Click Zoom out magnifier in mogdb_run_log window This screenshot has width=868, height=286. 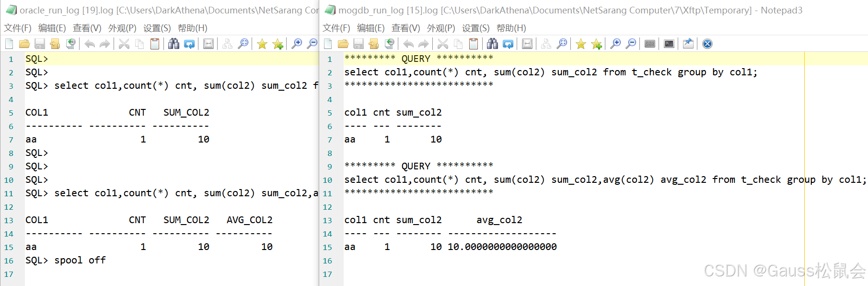(631, 44)
